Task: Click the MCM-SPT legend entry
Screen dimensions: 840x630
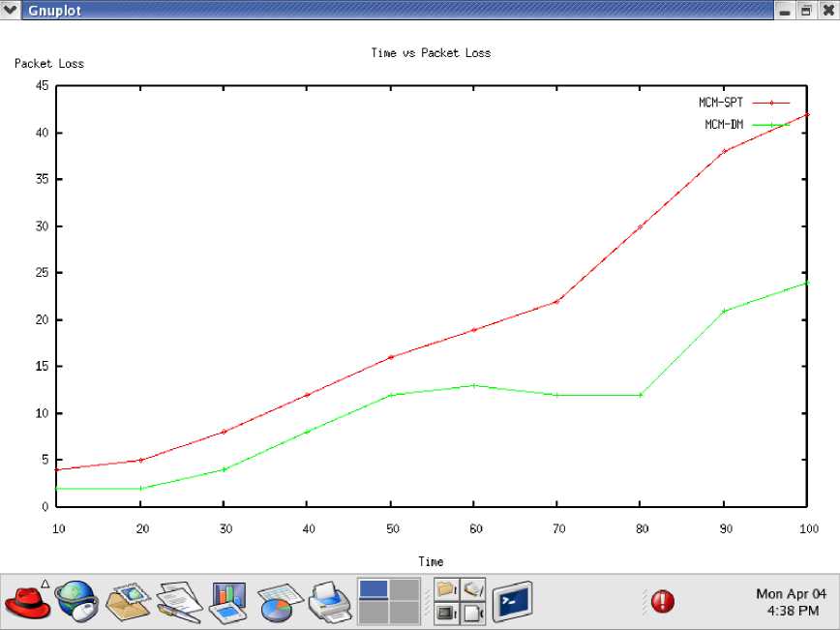Action: 721,103
